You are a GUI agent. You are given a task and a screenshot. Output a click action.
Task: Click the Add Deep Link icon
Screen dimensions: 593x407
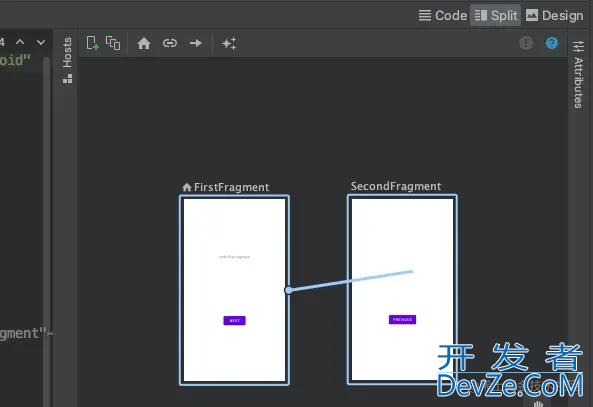tap(170, 43)
